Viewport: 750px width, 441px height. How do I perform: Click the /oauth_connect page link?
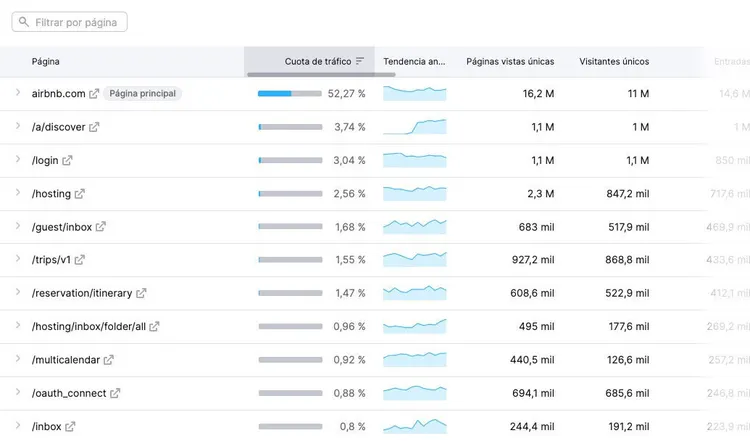tap(69, 393)
